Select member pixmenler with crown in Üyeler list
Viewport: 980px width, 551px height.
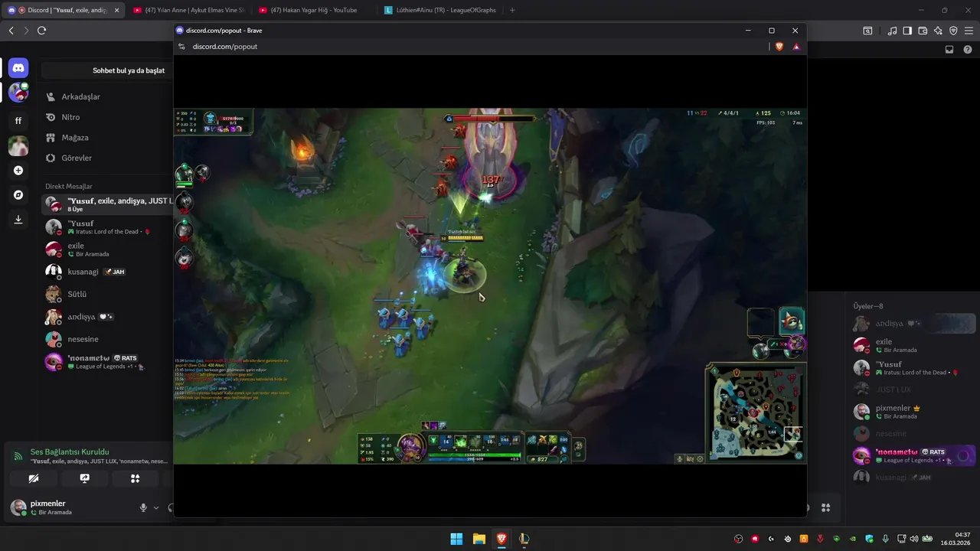pyautogui.click(x=913, y=412)
